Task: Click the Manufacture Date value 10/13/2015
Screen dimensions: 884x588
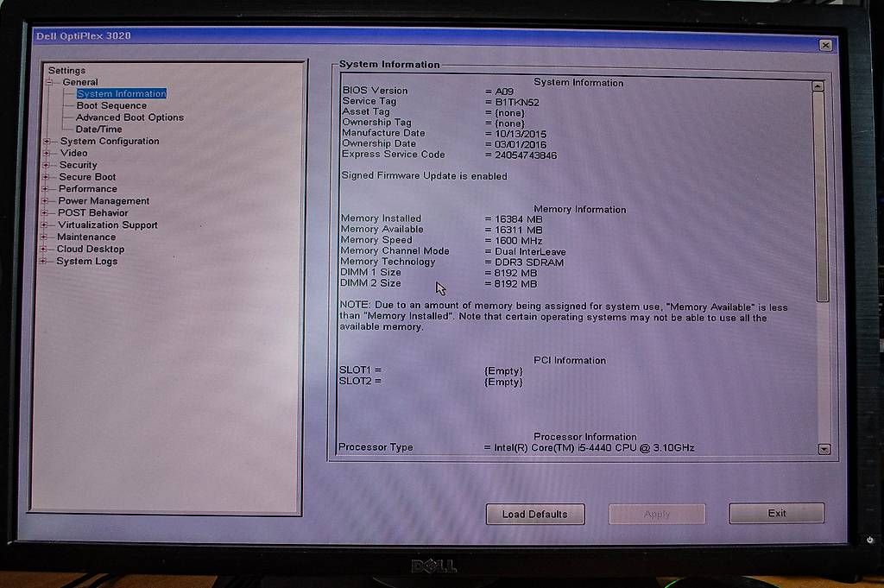Action: click(521, 134)
